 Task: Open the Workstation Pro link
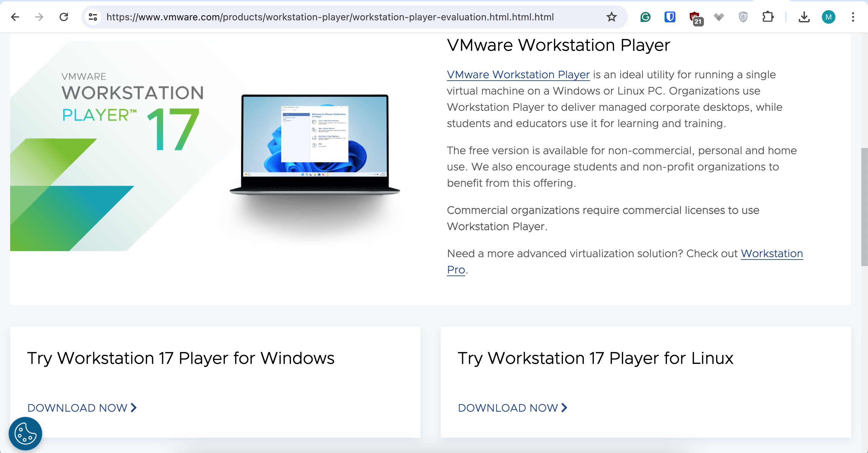[x=772, y=253]
